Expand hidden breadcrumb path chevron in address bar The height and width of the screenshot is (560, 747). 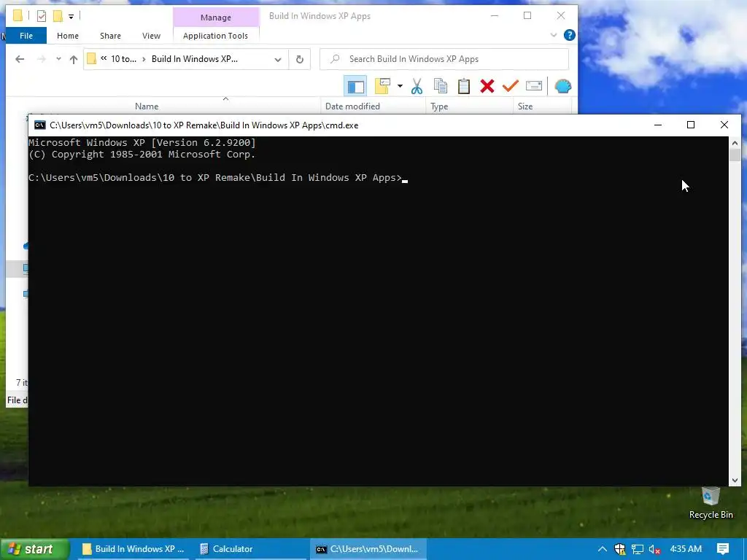click(x=104, y=58)
